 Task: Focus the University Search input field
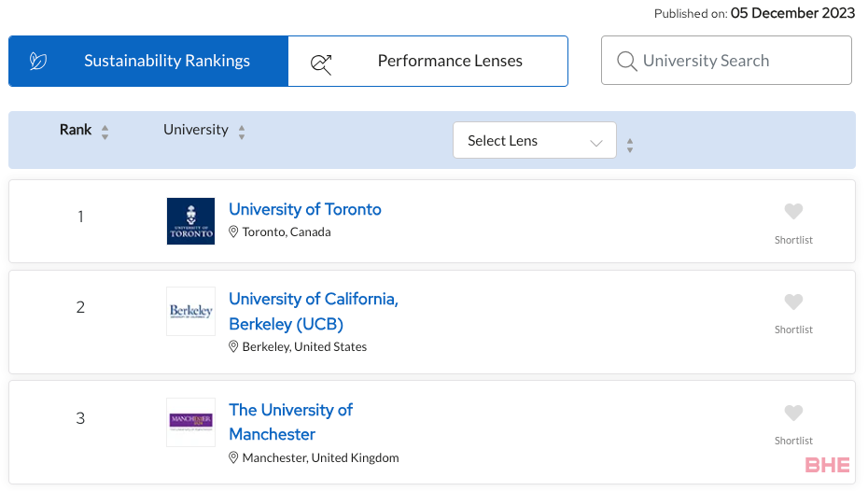(726, 61)
